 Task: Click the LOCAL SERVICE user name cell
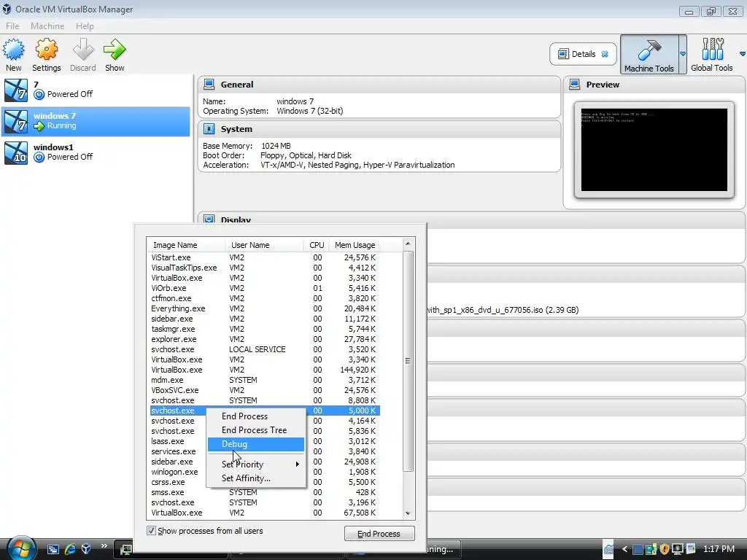(x=258, y=349)
